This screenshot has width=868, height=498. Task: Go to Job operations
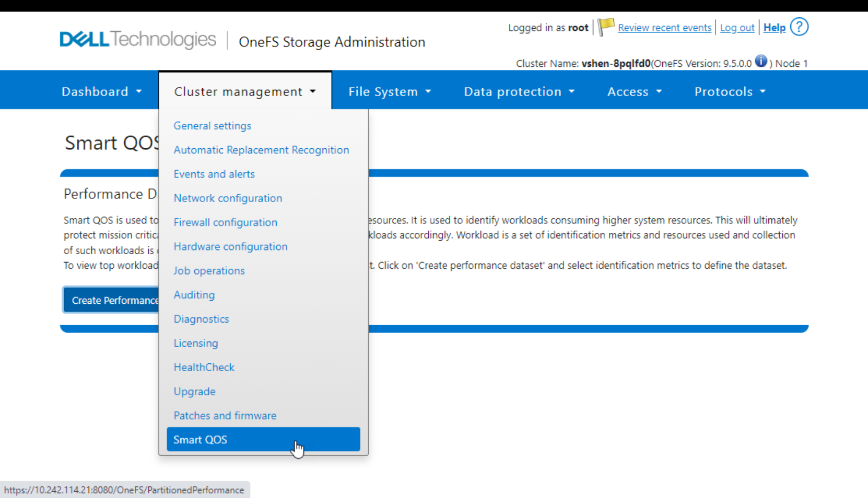pos(209,270)
